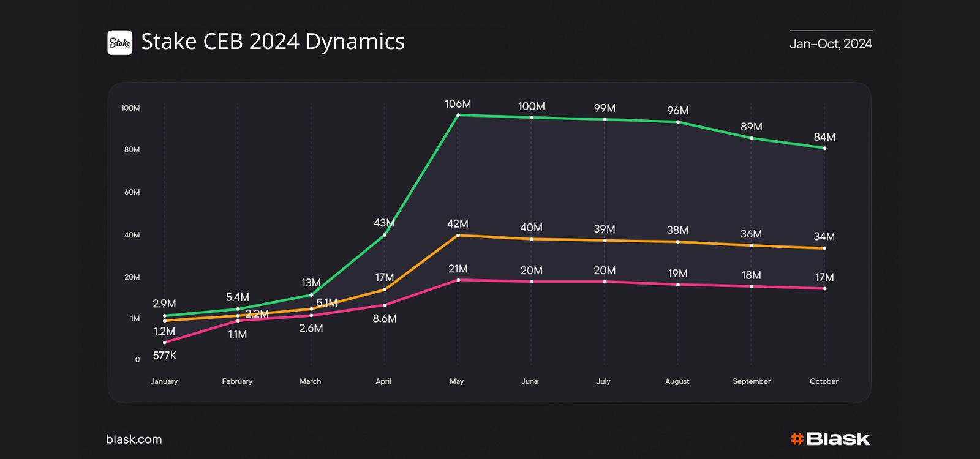Click the 100M y-axis label
The height and width of the screenshot is (459, 980).
pos(130,108)
